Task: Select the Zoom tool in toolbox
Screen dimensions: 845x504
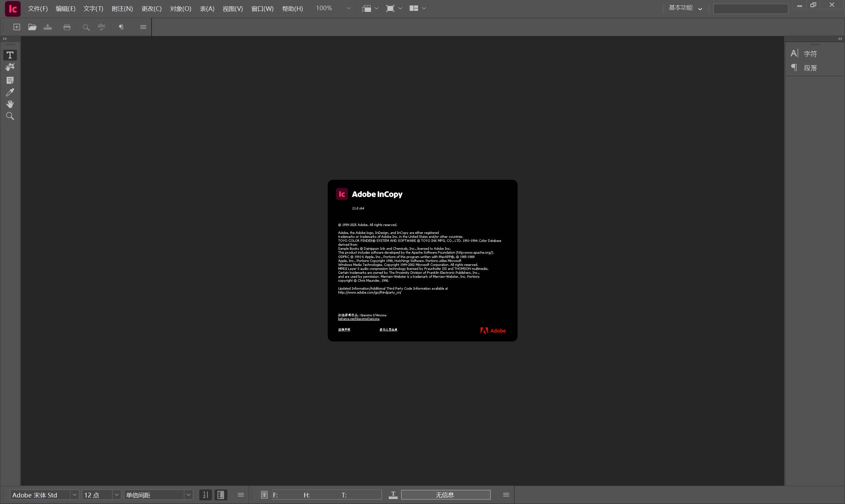Action: tap(10, 116)
